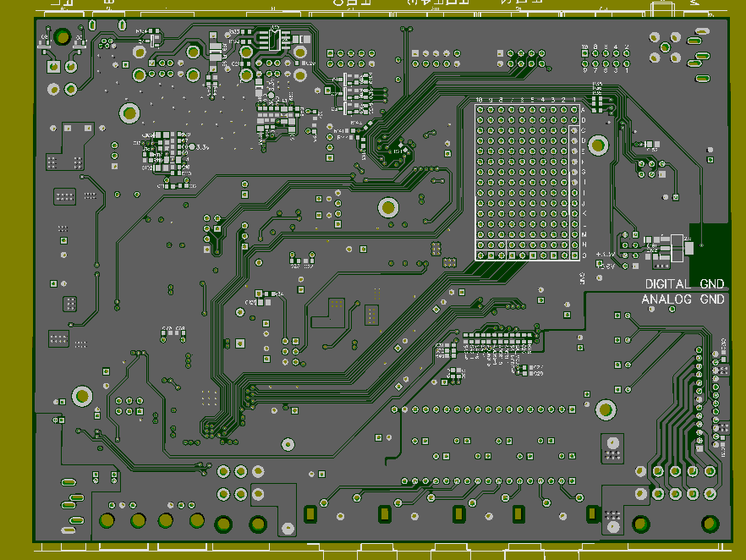Select the dark green copper pour near DIGITAL GND
This screenshot has height=560, width=746.
pos(709,244)
